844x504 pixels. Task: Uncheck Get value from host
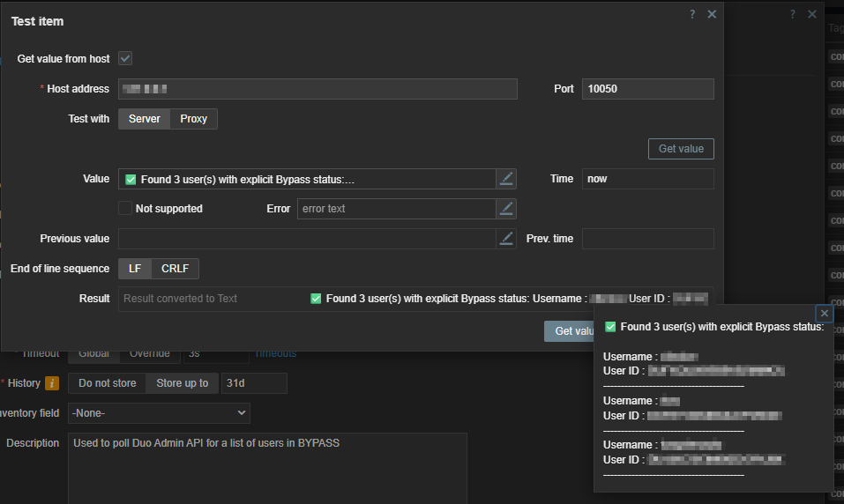coord(125,59)
